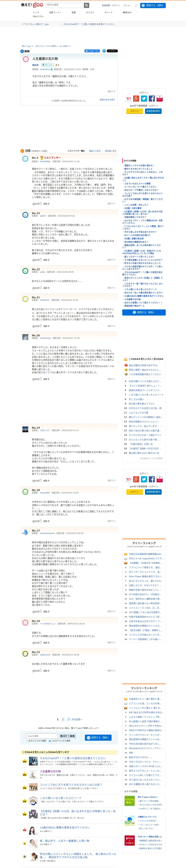Click X ポスト share button
186x868 pixels.
[x=112, y=51]
